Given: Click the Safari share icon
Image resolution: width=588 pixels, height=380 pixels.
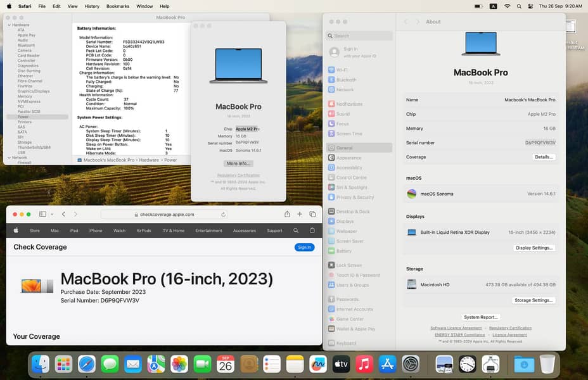Looking at the screenshot, I should click(287, 214).
